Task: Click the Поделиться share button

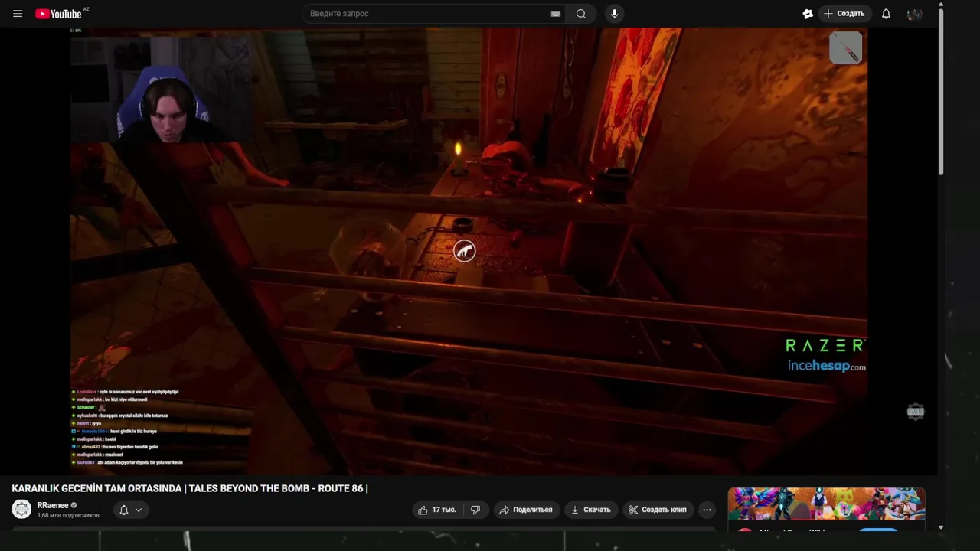Action: [525, 510]
